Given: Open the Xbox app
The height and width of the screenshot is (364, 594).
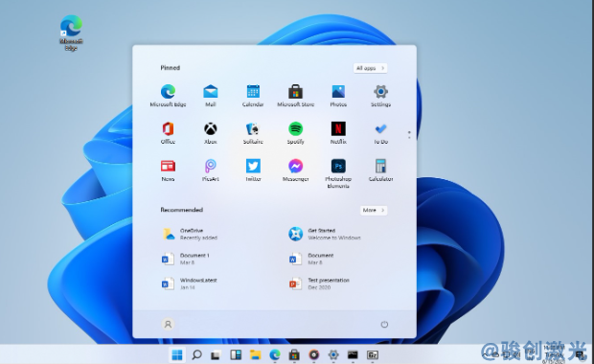Looking at the screenshot, I should (x=210, y=132).
